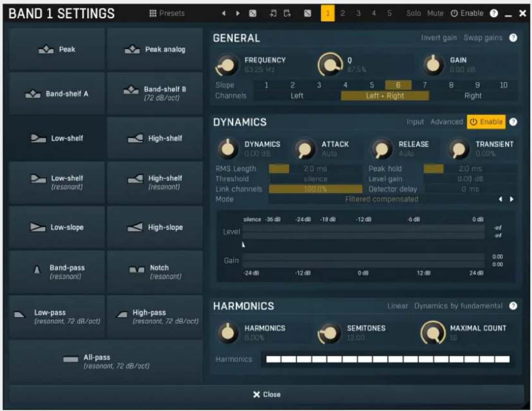Switch Mode to next option arrow
Image resolution: width=532 pixels, height=411 pixels.
(512, 199)
